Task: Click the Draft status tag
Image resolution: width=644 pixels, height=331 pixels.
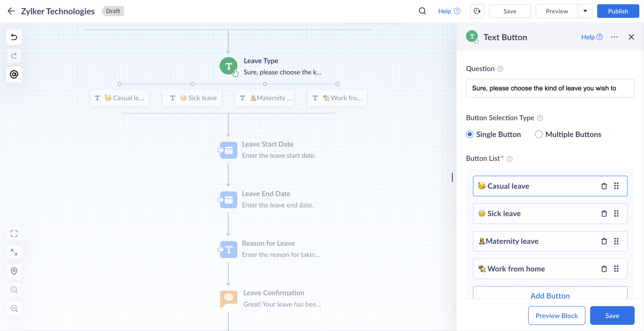Action: (x=113, y=11)
